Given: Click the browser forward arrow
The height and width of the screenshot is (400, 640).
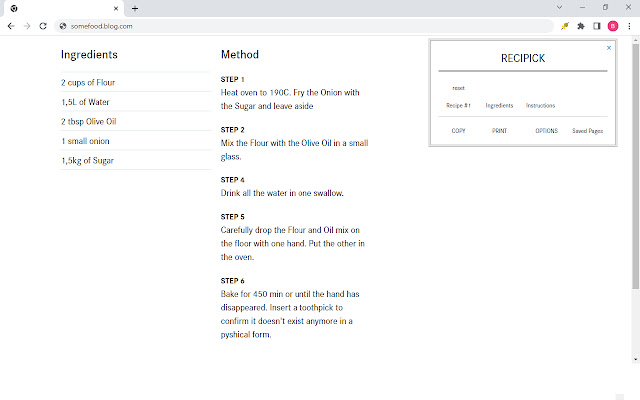Looking at the screenshot, I should (27, 26).
